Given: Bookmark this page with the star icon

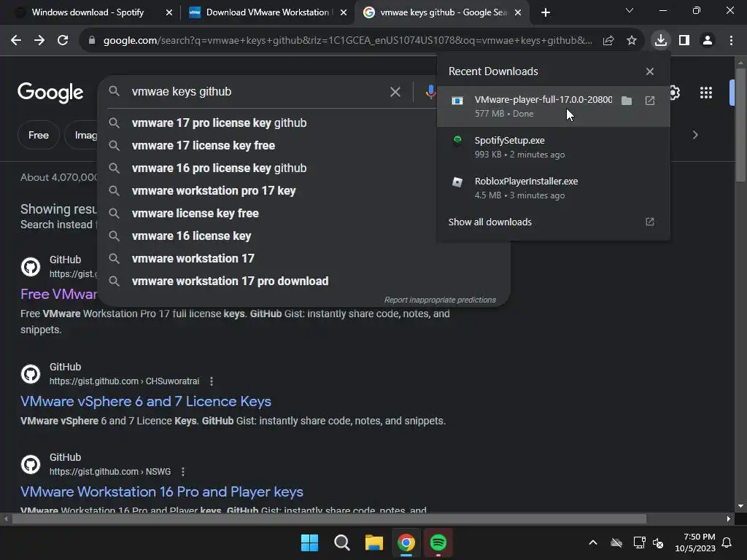Looking at the screenshot, I should (x=632, y=41).
